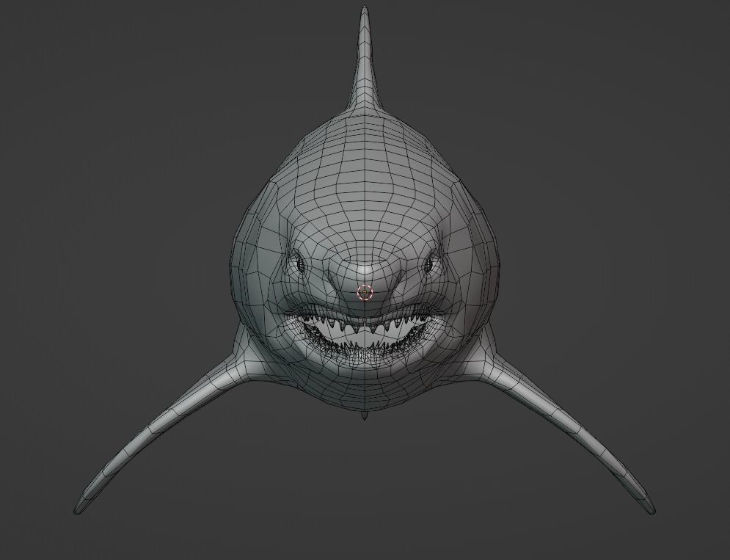Click the 3D cursor on the shark's snout
The image size is (730, 560).
point(365,292)
